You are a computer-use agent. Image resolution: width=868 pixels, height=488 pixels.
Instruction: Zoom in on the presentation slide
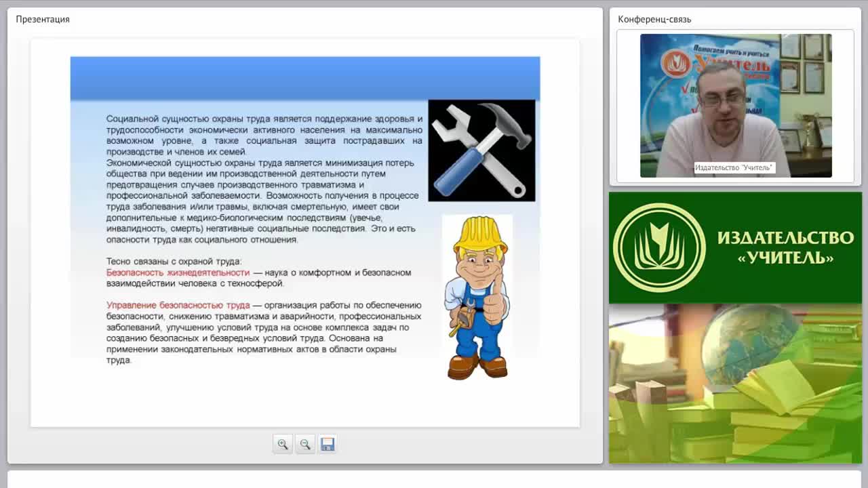[283, 445]
